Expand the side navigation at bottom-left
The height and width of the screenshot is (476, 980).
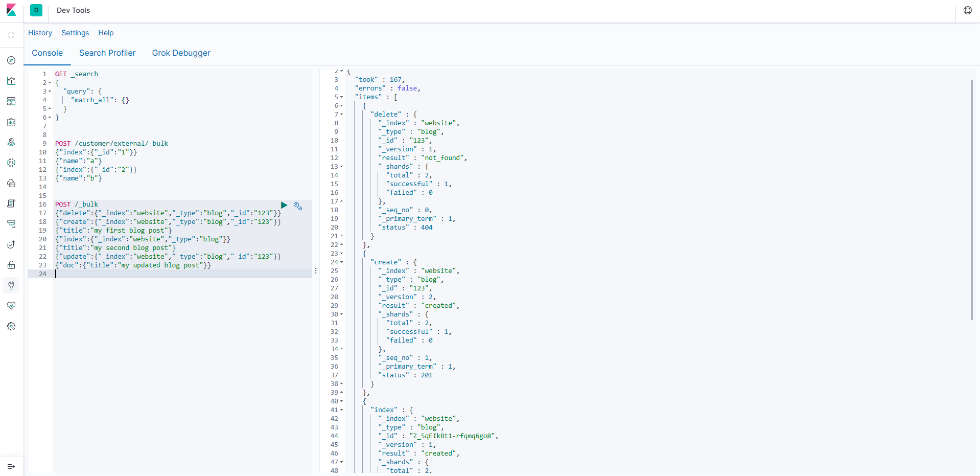click(x=11, y=466)
